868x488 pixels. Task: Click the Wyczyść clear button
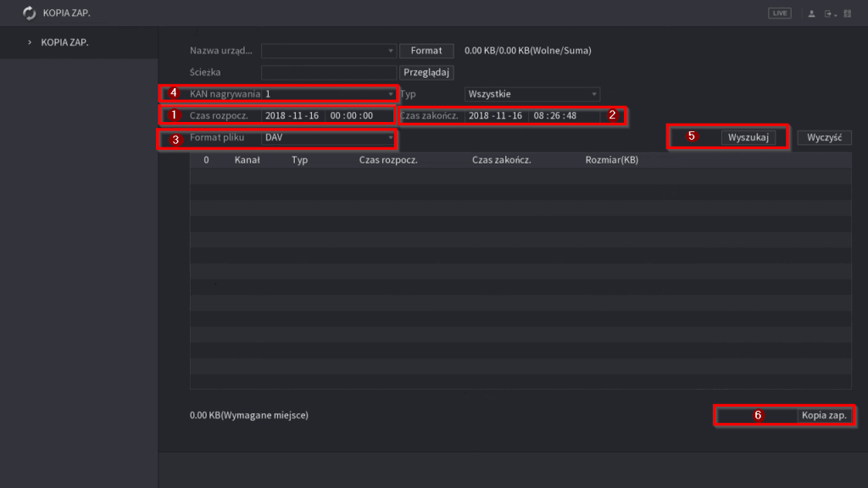[x=823, y=137]
